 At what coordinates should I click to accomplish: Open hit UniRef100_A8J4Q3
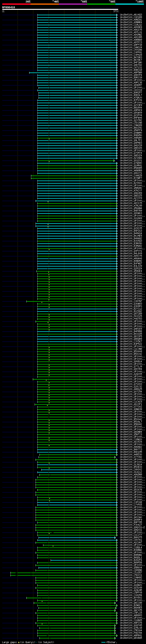131,15
